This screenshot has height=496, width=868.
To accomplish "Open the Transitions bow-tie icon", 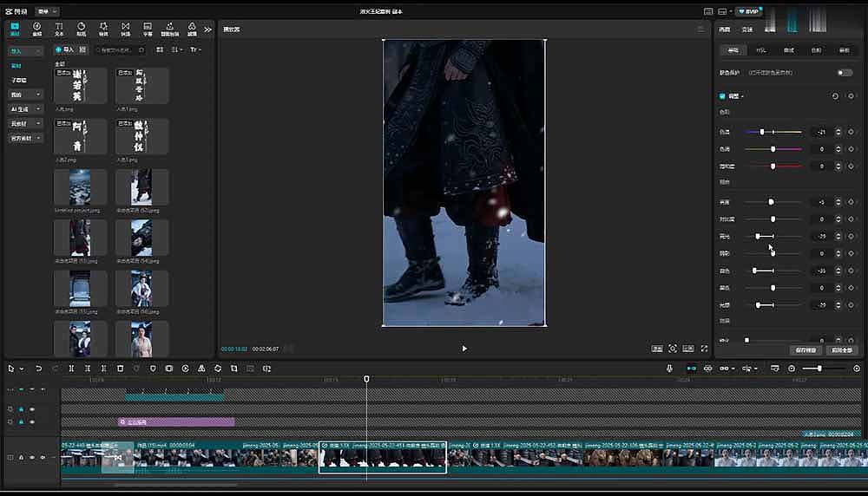I will click(126, 29).
